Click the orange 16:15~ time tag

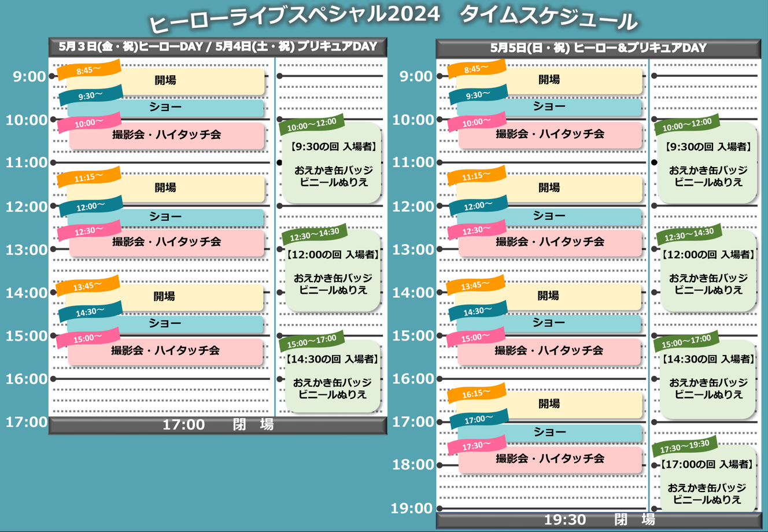coord(476,394)
